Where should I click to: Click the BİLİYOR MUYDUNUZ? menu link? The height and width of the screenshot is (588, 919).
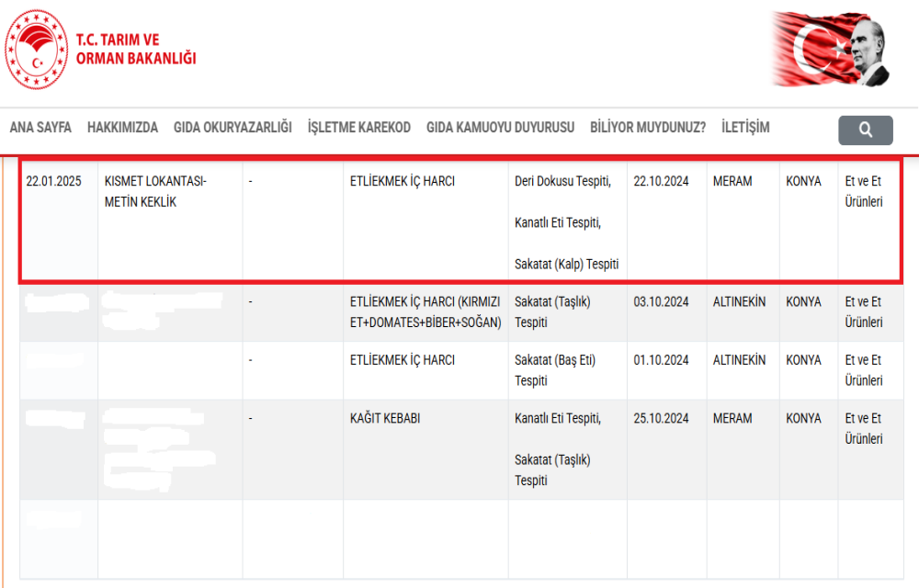coord(648,128)
